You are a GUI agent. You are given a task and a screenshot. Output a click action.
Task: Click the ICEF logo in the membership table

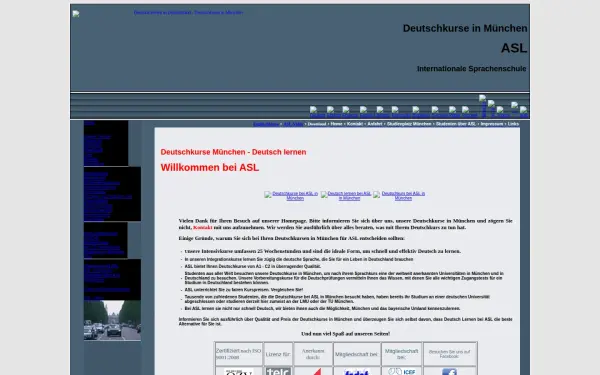tap(401, 372)
